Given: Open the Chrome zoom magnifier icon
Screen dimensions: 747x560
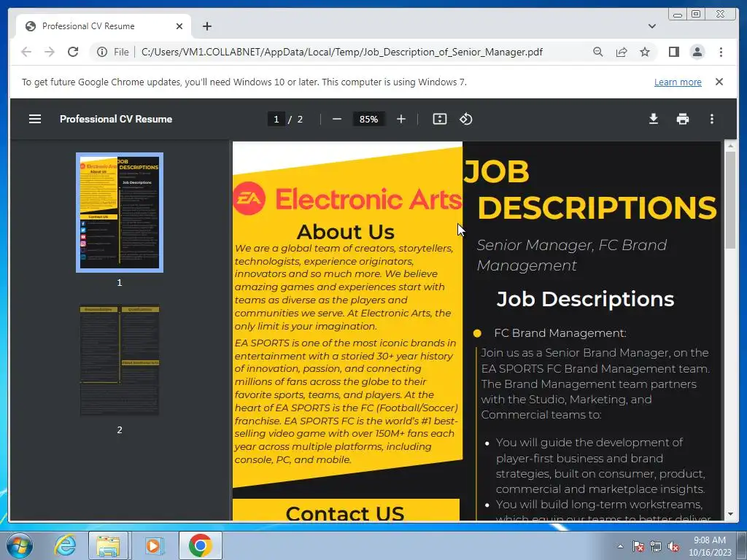Looking at the screenshot, I should click(x=598, y=52).
